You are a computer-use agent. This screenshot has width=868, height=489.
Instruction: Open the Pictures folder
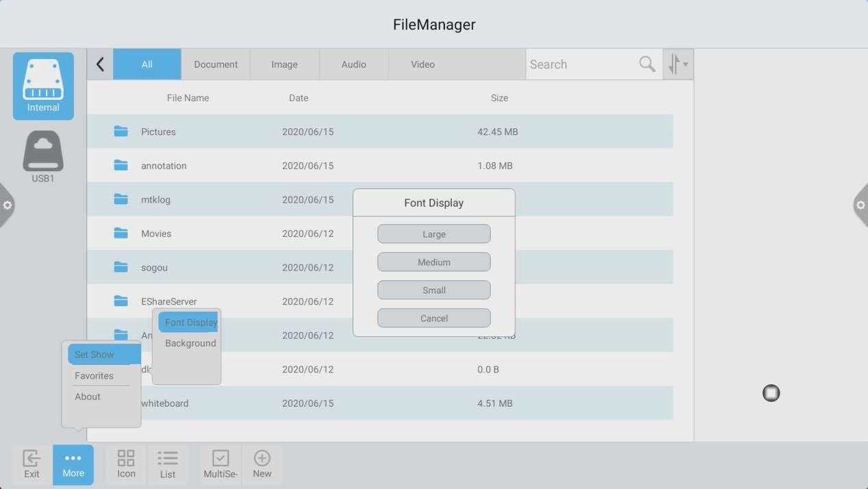158,131
